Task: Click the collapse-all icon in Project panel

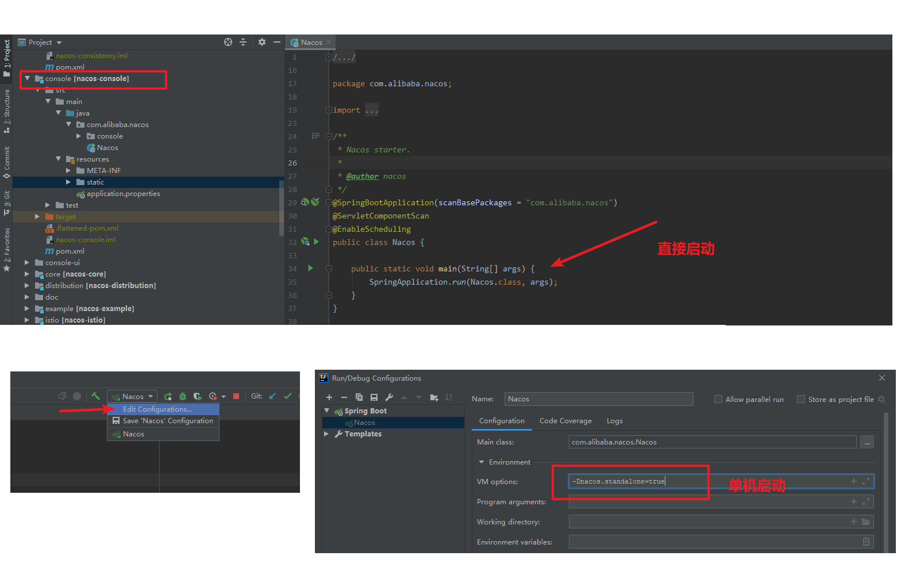Action: [x=243, y=42]
